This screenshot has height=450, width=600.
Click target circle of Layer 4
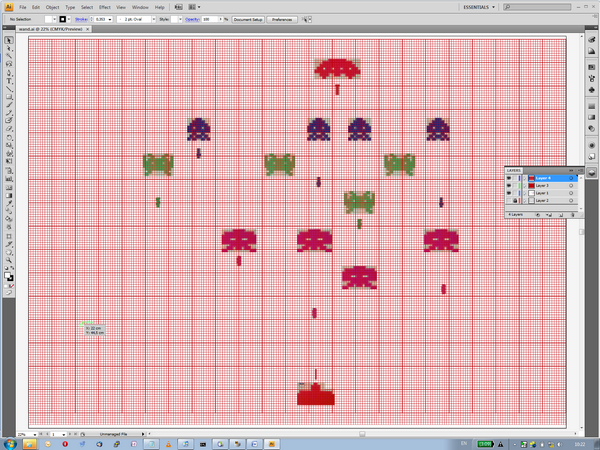571,178
